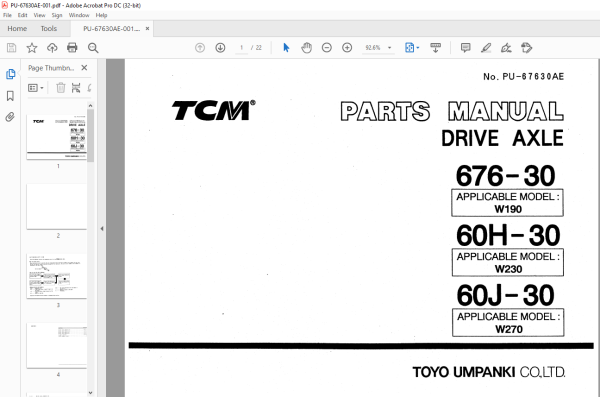The image size is (600, 397).
Task: Select the Hand pan tool
Action: [x=307, y=47]
